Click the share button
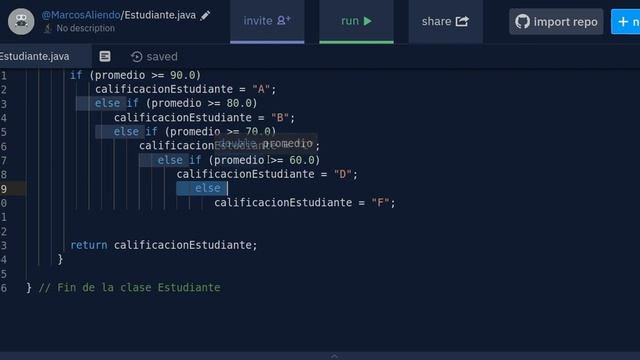 pyautogui.click(x=445, y=21)
